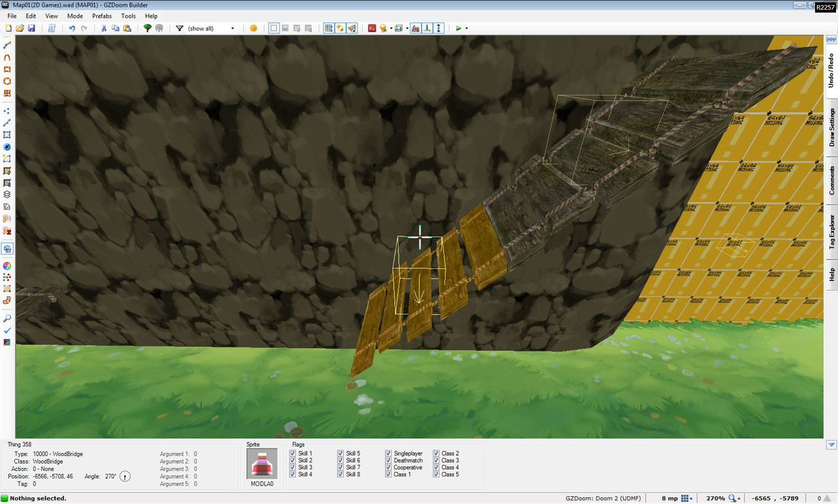Toggle dynamic lights rendering icon
Image resolution: width=838 pixels, height=504 pixels.
(x=382, y=28)
